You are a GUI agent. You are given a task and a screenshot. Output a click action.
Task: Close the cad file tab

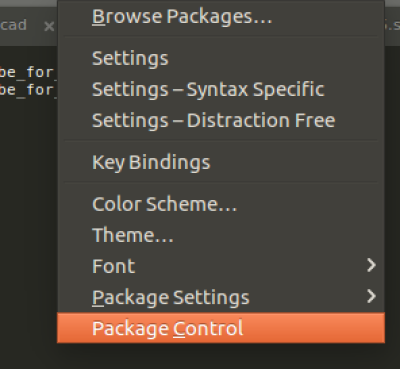tap(49, 26)
